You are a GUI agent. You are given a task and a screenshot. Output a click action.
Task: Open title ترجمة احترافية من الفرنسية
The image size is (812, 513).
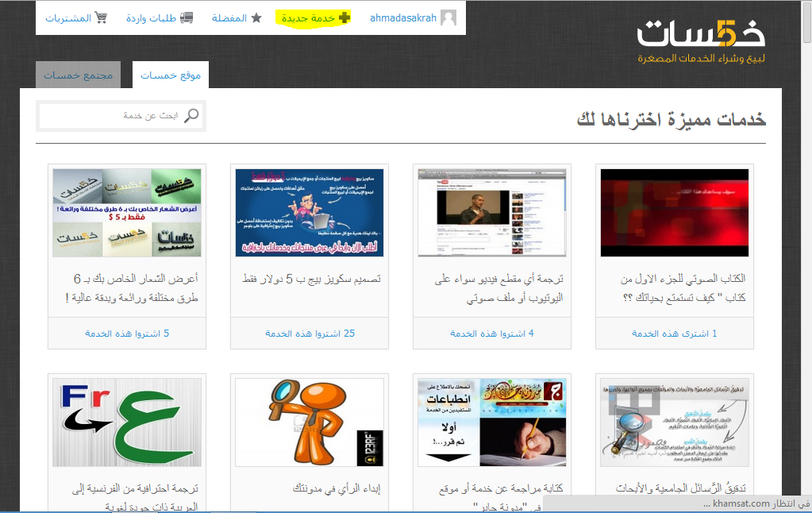135,497
